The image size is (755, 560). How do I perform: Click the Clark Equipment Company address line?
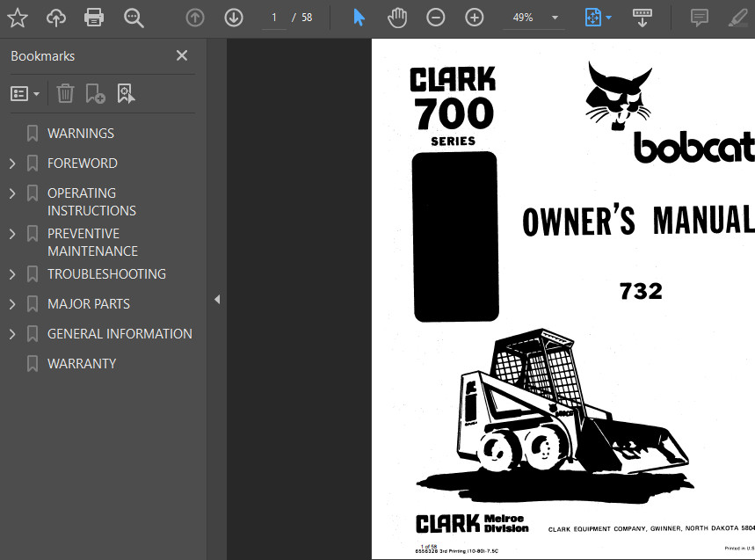[x=651, y=528]
